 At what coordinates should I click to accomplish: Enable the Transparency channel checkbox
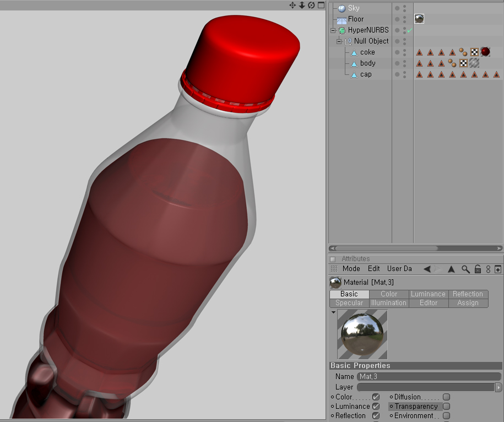click(446, 406)
